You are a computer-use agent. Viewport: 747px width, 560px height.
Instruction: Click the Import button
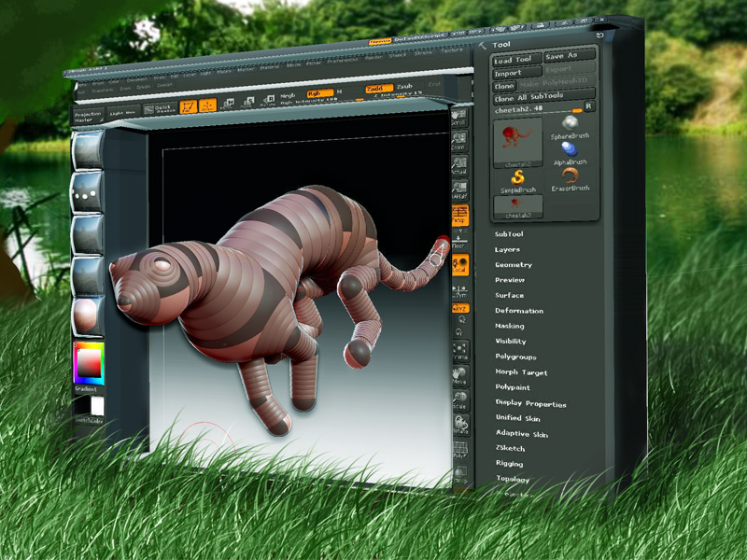[x=517, y=73]
